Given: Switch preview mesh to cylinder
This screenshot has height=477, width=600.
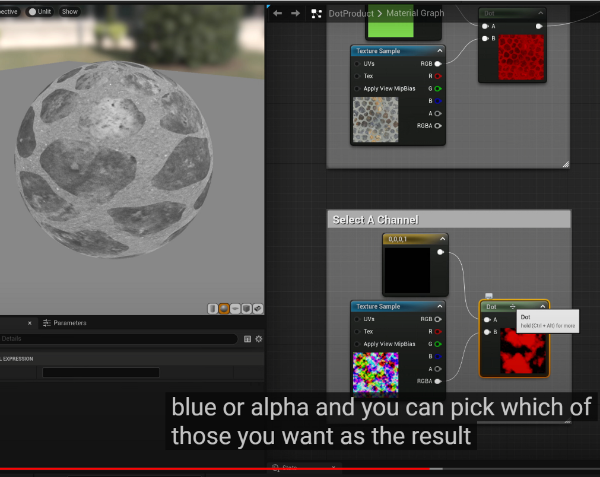Looking at the screenshot, I should 212,308.
